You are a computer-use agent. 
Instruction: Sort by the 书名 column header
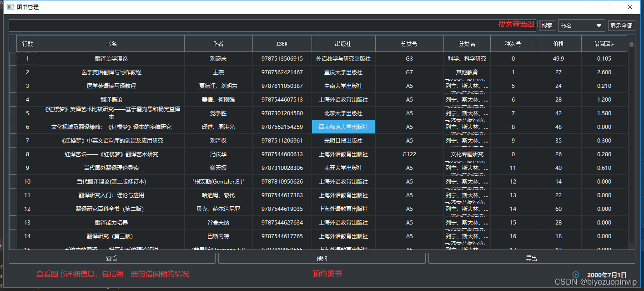(x=111, y=44)
